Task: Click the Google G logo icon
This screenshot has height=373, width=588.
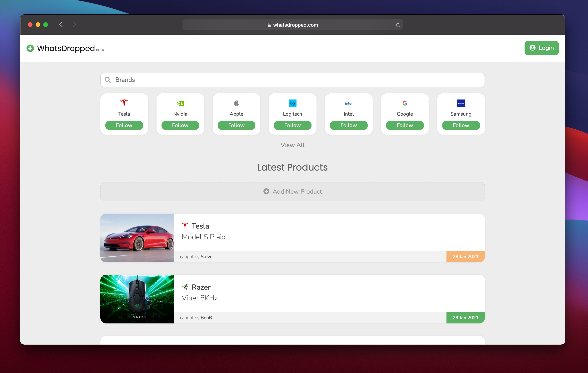Action: [405, 103]
